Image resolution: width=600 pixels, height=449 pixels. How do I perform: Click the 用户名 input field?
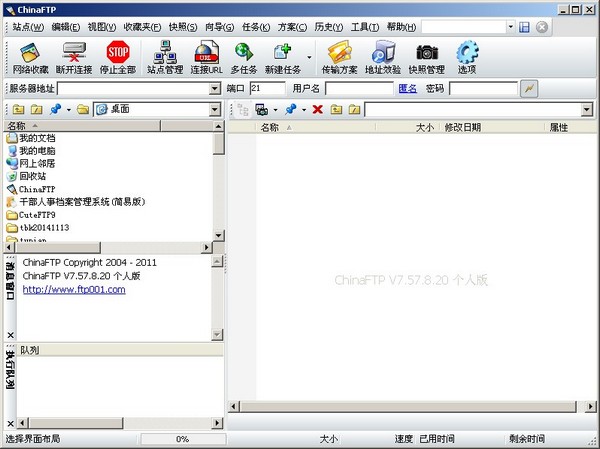pos(359,88)
